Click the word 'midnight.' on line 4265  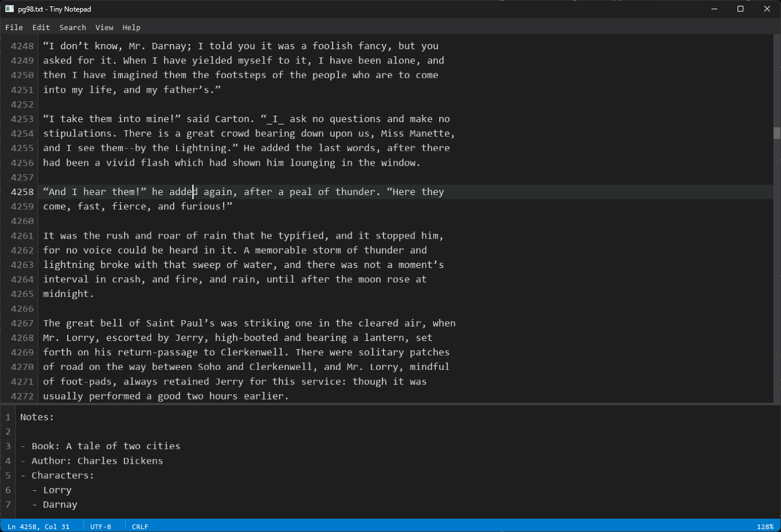tap(69, 293)
